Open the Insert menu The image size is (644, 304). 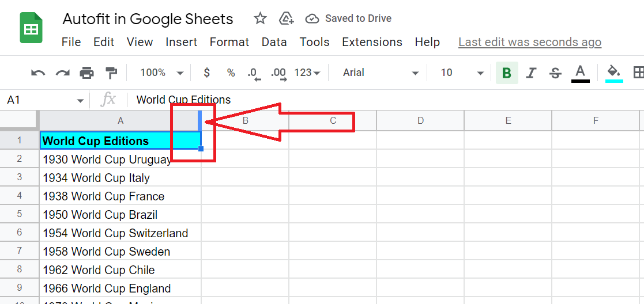[181, 42]
